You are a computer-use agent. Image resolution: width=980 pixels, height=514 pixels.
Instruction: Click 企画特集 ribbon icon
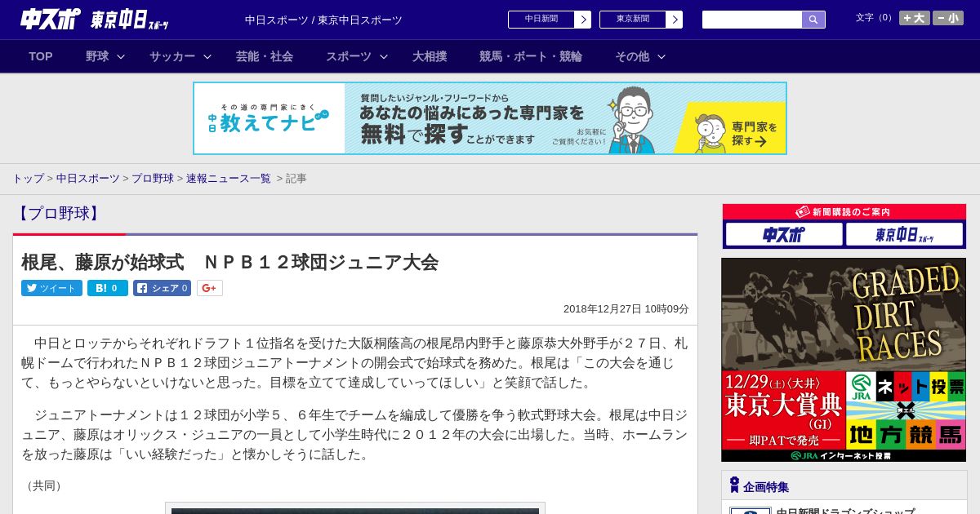pos(734,485)
